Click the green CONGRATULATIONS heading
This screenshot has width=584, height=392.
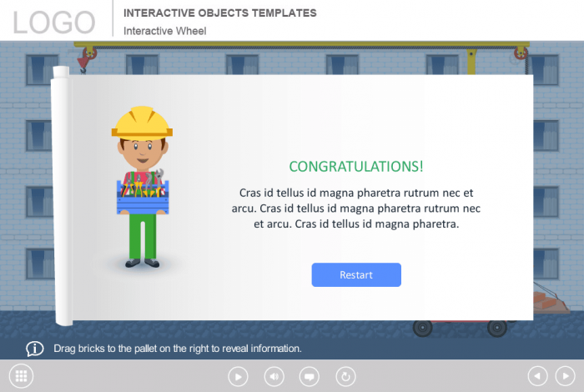click(356, 166)
